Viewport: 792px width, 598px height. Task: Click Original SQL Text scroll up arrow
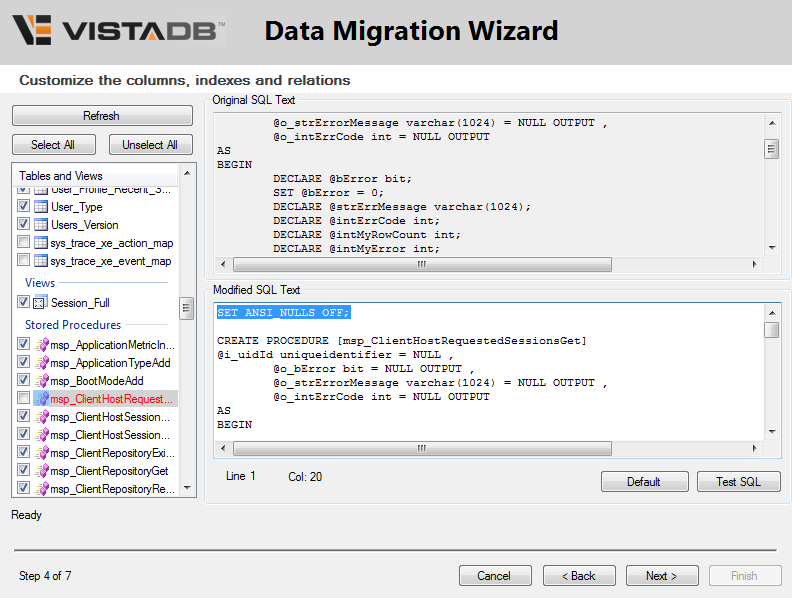pos(772,123)
